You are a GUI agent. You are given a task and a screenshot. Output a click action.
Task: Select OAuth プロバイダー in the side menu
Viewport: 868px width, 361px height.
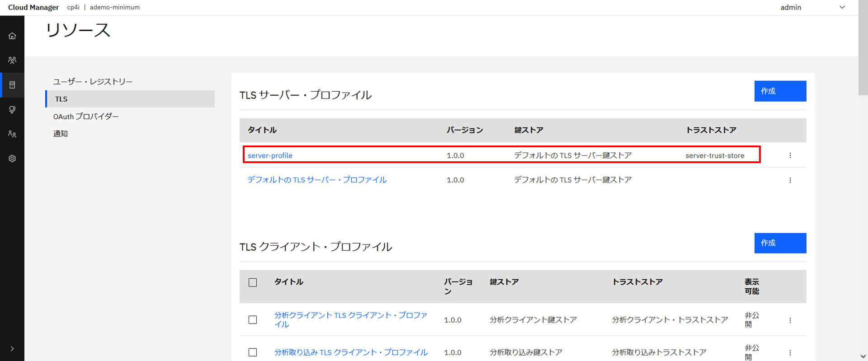click(x=86, y=117)
